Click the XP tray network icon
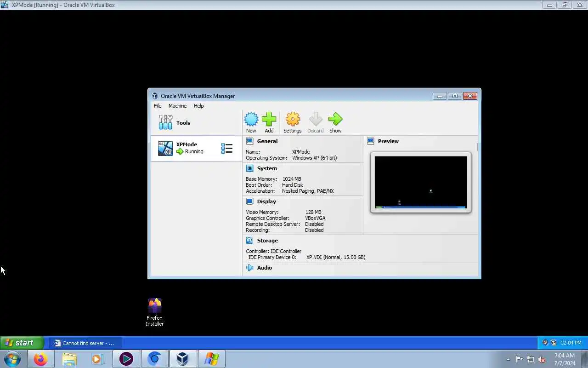The width and height of the screenshot is (588, 368). pyautogui.click(x=554, y=343)
